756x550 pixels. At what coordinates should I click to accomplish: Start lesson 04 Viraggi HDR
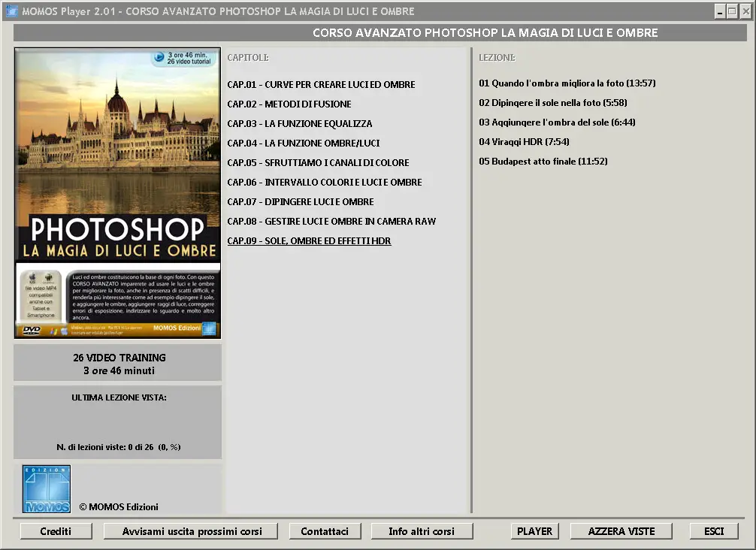524,142
